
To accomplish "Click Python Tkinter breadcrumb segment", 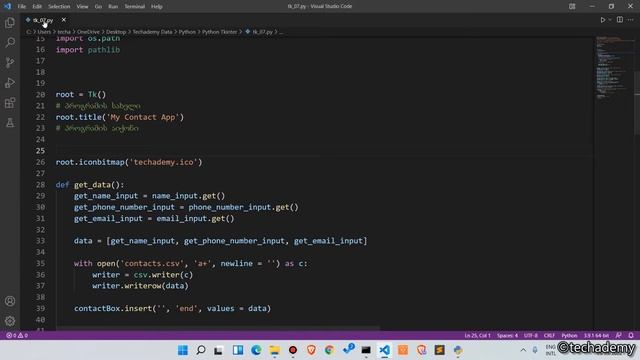I will coord(220,32).
